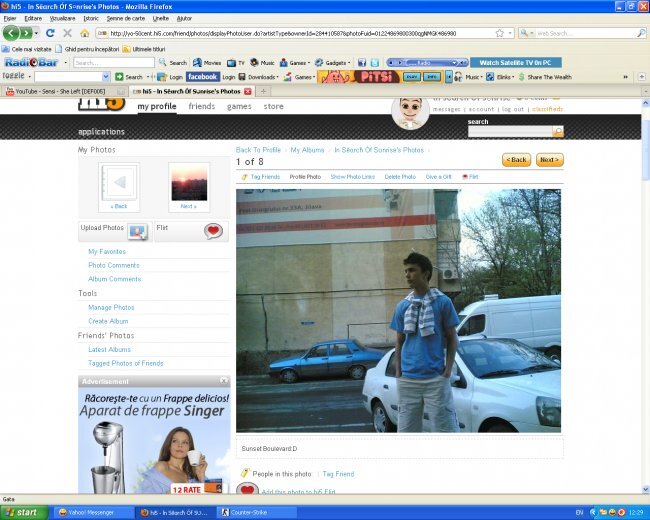Click the Manage Photos link
The height and width of the screenshot is (520, 650).
tap(111, 307)
